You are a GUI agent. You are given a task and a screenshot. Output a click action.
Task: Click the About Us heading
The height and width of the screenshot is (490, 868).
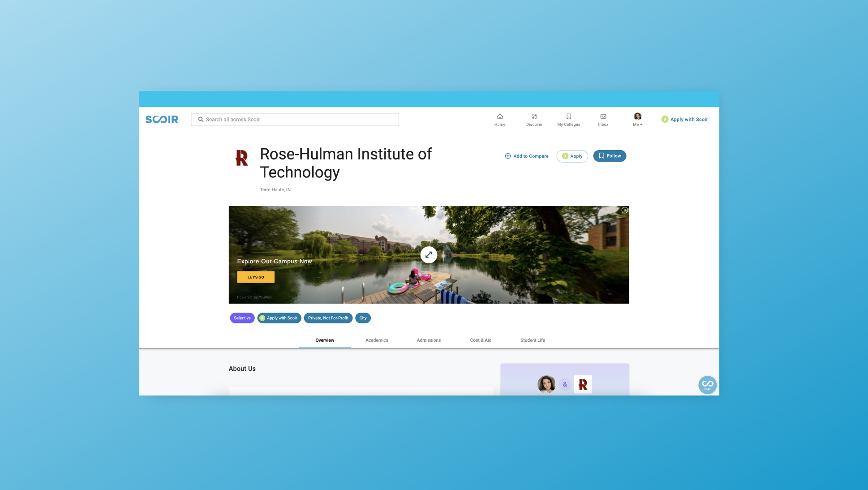pyautogui.click(x=242, y=369)
